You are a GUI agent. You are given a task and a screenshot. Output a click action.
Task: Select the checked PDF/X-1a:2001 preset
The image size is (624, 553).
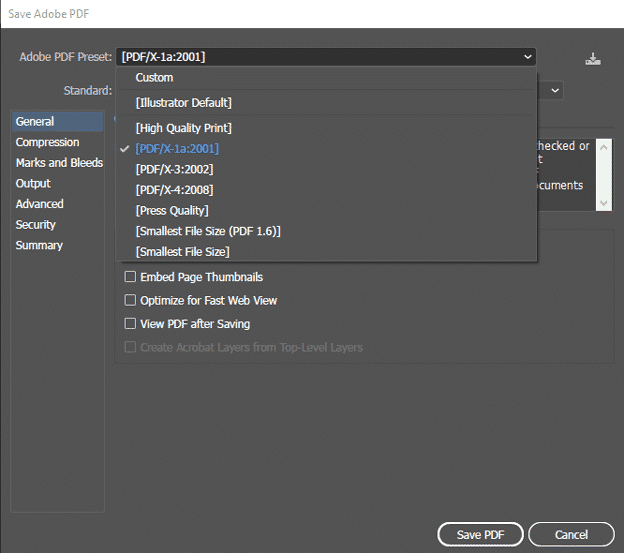pos(177,149)
